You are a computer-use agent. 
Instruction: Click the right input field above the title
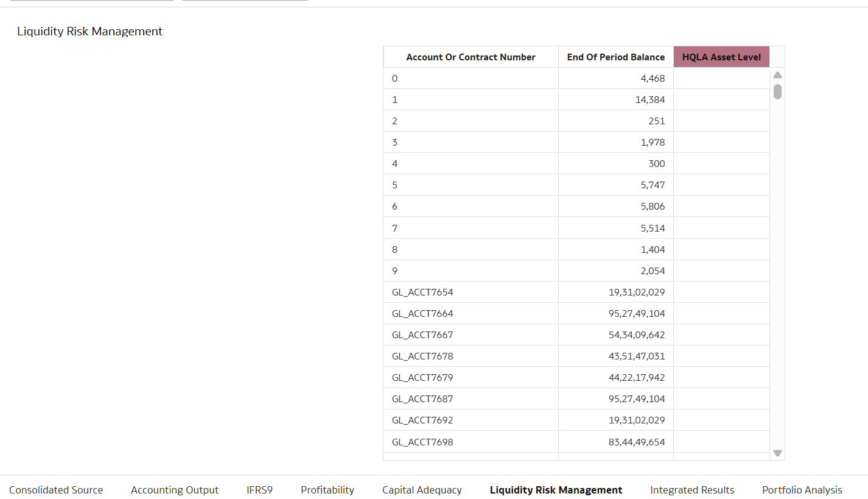pyautogui.click(x=244, y=1)
